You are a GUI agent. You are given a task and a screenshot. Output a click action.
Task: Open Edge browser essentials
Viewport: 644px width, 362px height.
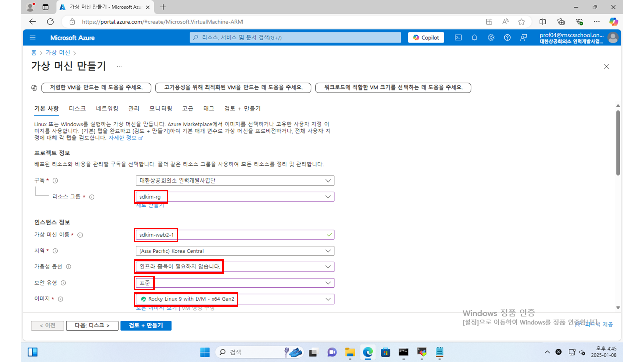[579, 22]
